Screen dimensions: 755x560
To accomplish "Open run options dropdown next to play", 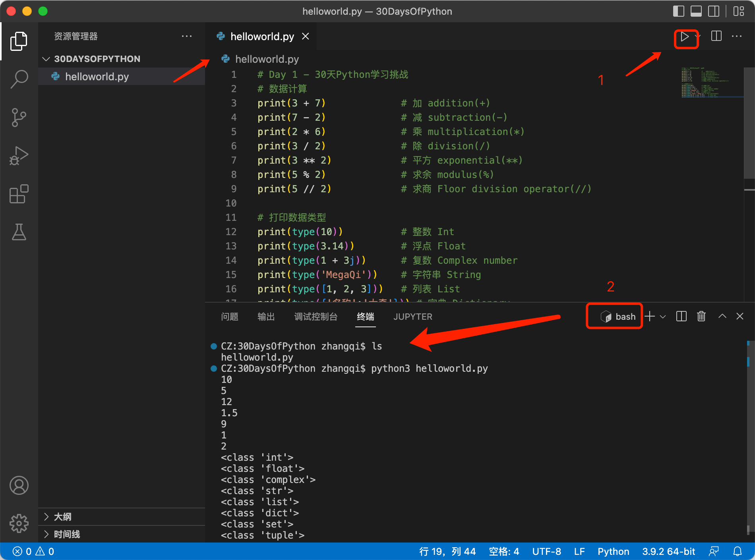I will [697, 37].
